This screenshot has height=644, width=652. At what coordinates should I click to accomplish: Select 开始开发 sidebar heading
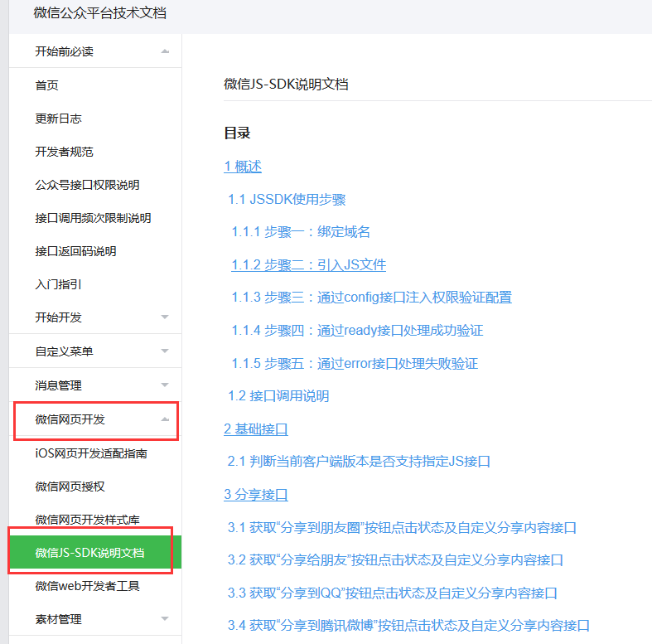[x=58, y=317]
